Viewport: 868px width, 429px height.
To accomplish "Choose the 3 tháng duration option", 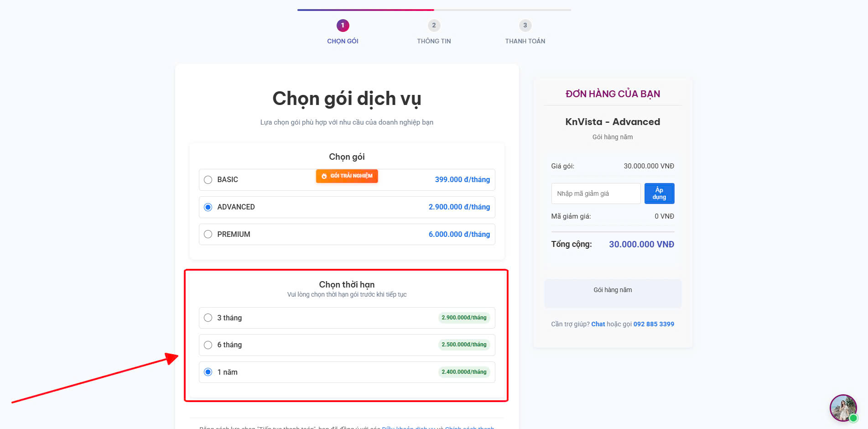I will click(208, 318).
